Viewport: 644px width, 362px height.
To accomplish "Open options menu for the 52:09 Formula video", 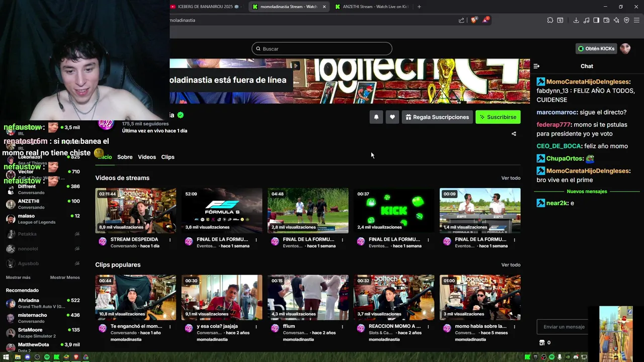I will [x=256, y=240].
